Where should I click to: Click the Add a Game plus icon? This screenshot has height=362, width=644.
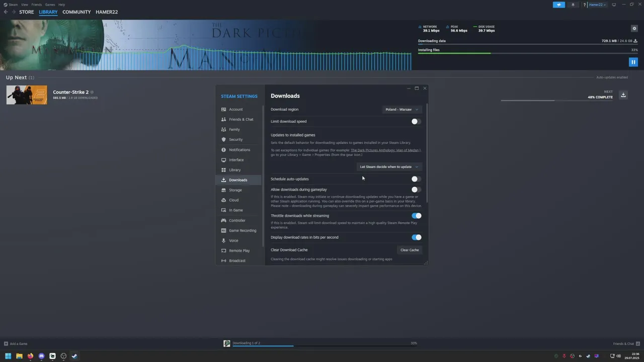pos(6,344)
